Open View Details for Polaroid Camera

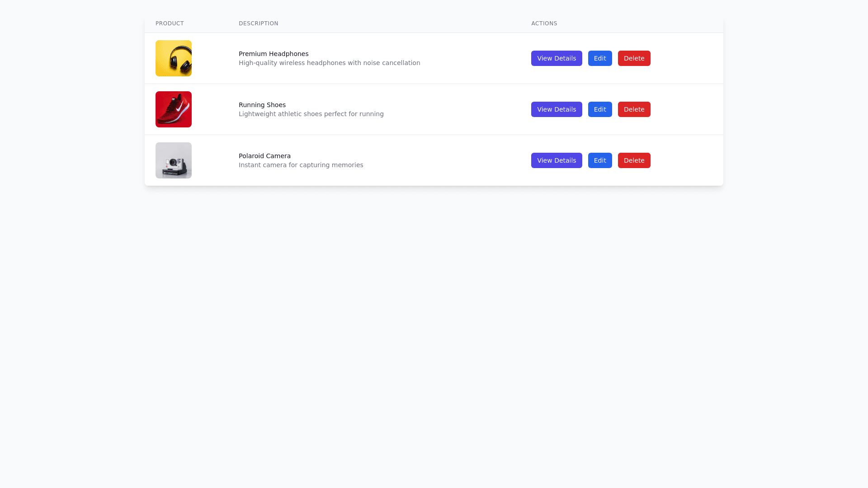coord(557,160)
